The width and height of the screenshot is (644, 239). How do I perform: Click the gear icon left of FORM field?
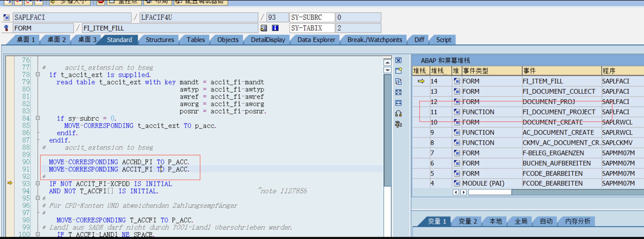click(x=6, y=28)
